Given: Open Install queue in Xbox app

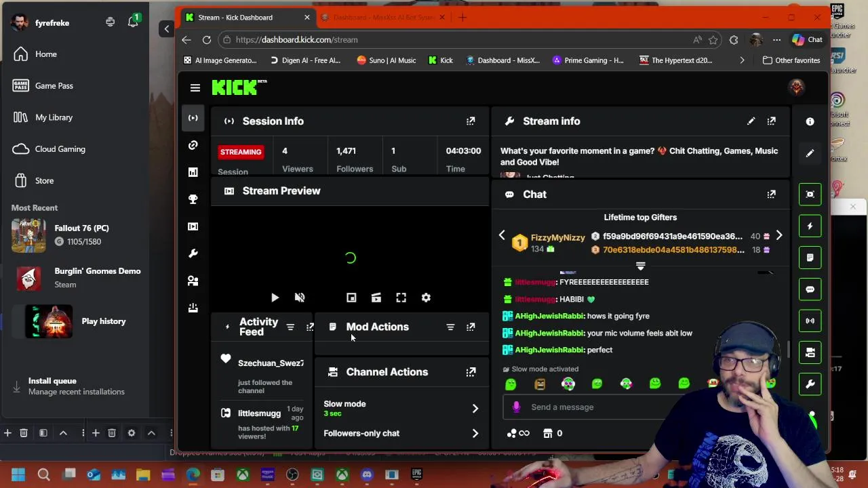Looking at the screenshot, I should [75, 386].
